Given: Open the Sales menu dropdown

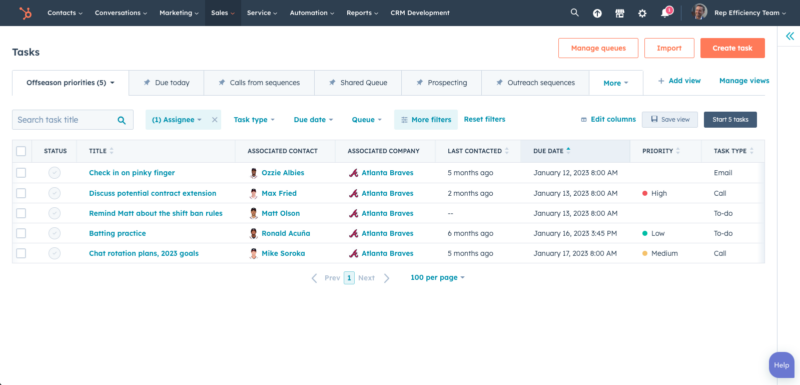Looking at the screenshot, I should click(x=223, y=13).
